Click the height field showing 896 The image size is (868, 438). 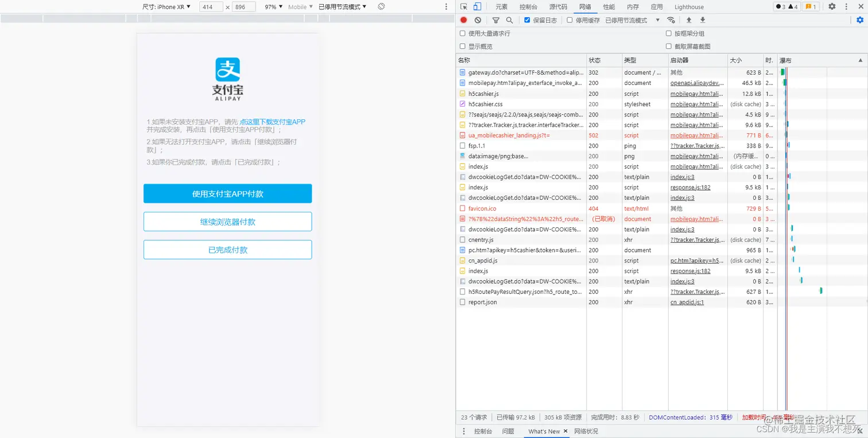point(243,7)
